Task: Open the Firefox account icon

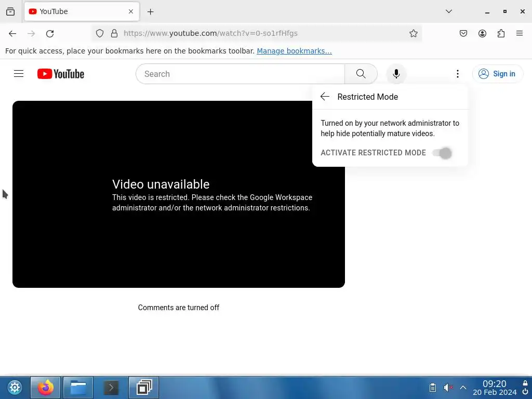Action: point(482,33)
